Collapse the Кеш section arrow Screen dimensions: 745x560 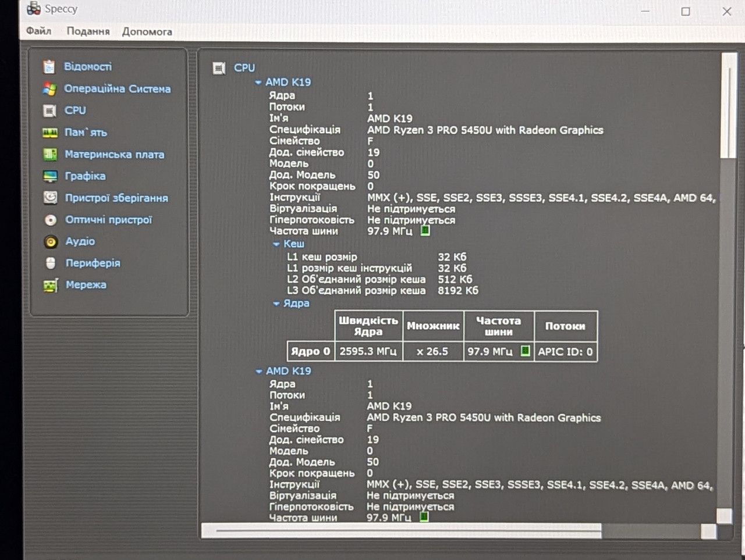click(276, 244)
